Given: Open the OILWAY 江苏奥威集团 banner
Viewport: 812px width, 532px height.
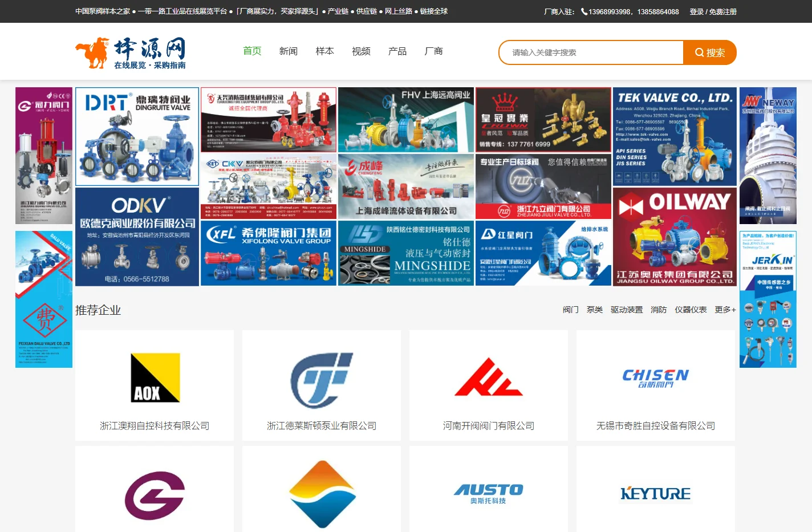Looking at the screenshot, I should coord(675,237).
